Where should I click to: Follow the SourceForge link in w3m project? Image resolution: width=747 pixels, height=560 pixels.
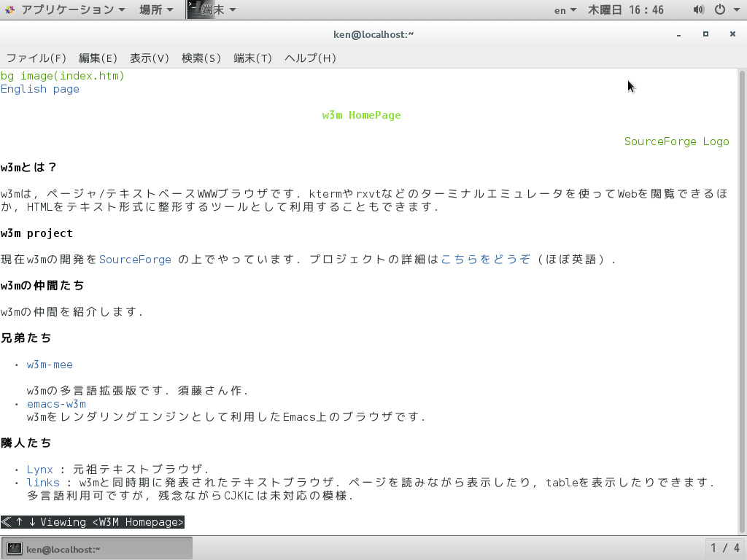[x=135, y=260]
